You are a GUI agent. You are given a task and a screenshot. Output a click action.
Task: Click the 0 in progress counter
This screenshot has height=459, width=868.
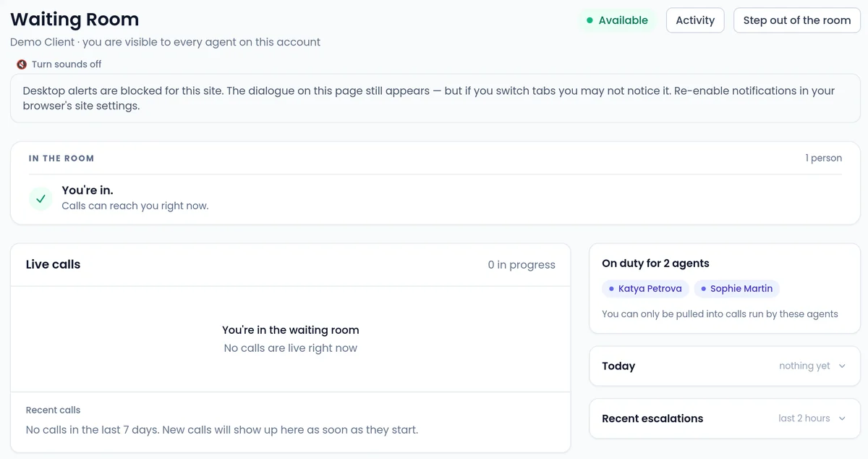(x=522, y=265)
